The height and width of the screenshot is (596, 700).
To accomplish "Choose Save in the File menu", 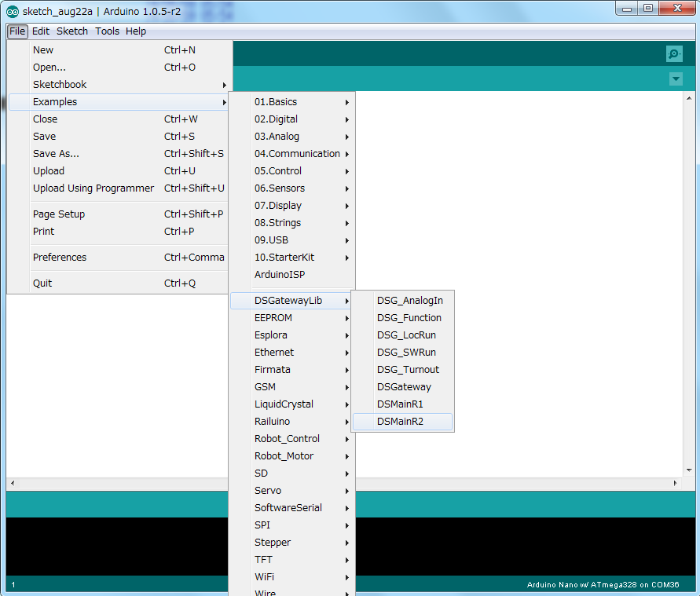I will [x=119, y=137].
